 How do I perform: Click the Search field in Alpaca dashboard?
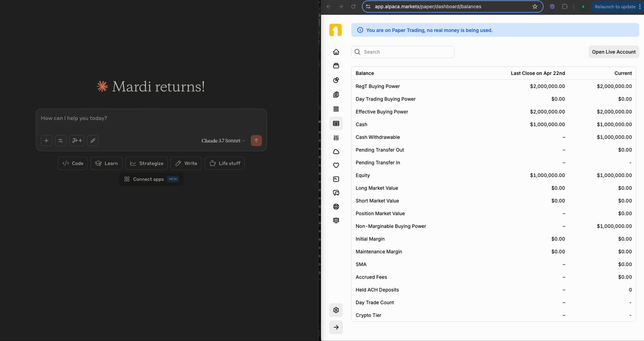tap(403, 51)
